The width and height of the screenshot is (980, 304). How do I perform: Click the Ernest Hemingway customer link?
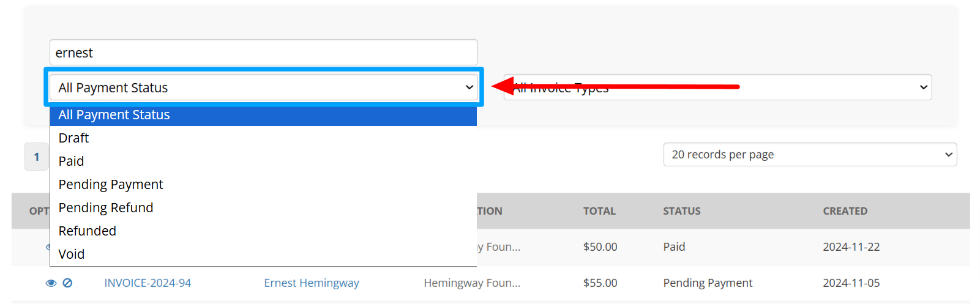click(312, 283)
